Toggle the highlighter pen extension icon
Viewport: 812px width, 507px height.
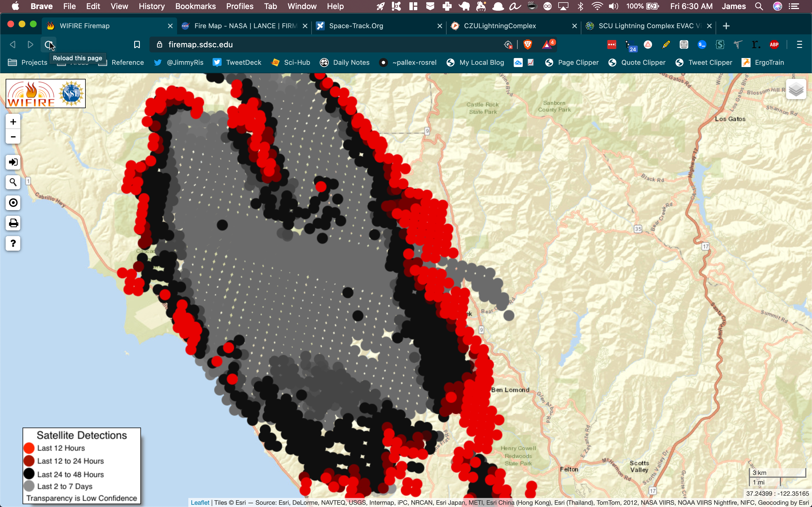coord(666,44)
